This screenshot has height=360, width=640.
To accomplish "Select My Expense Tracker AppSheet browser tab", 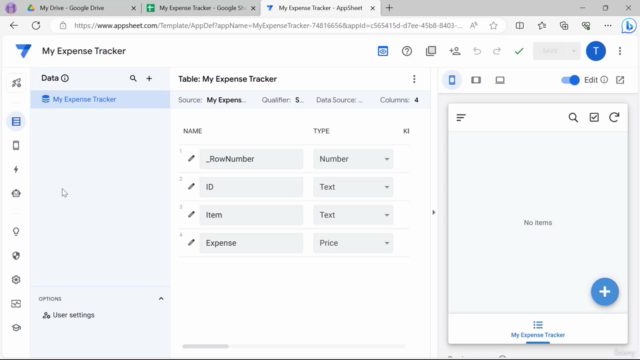I will [x=320, y=8].
